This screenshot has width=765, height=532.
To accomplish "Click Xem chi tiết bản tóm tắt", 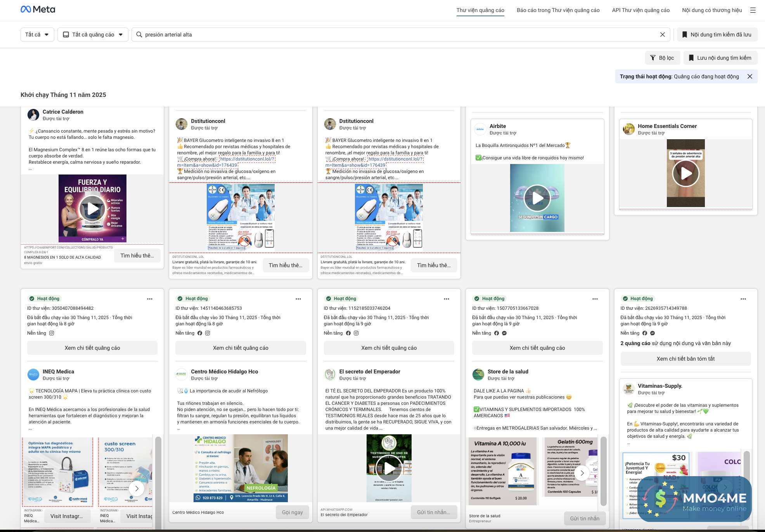I will pos(685,359).
